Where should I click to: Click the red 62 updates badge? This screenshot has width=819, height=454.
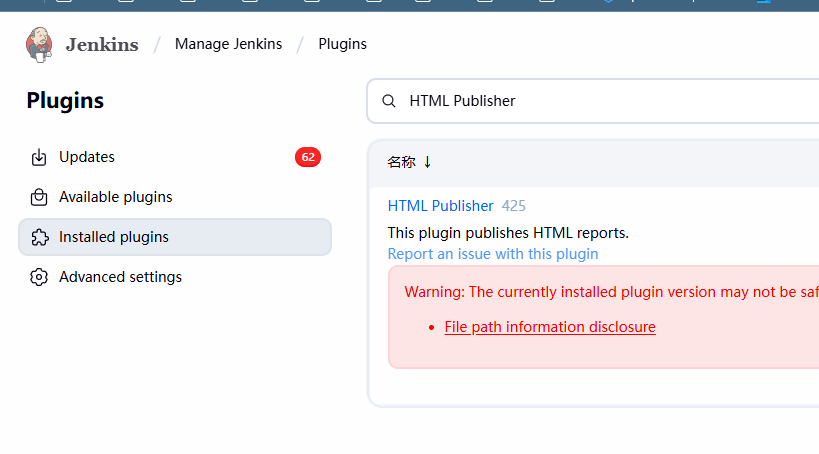pyautogui.click(x=307, y=157)
